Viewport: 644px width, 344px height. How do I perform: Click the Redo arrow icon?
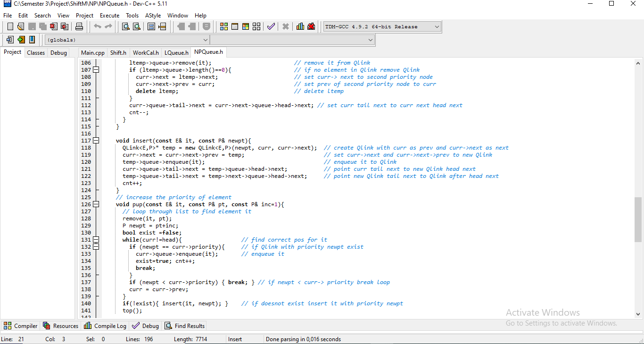click(x=108, y=26)
